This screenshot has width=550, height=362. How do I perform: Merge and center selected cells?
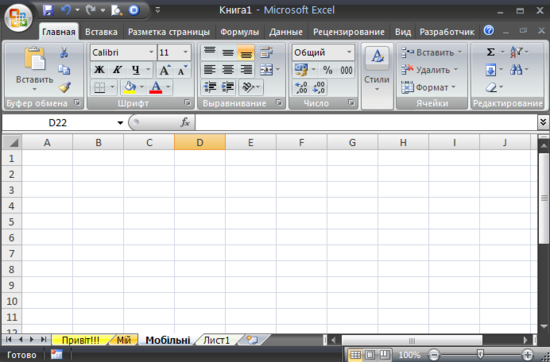267,70
